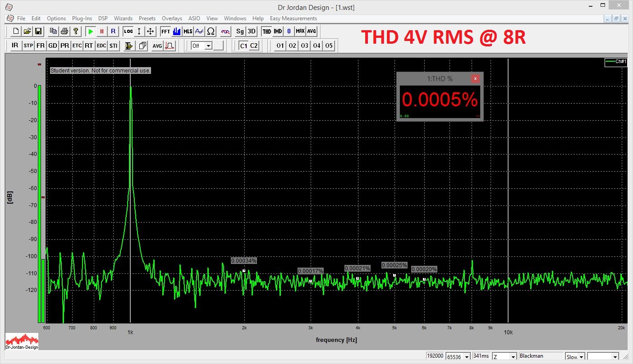Toggle the MAX hold button

tap(300, 31)
